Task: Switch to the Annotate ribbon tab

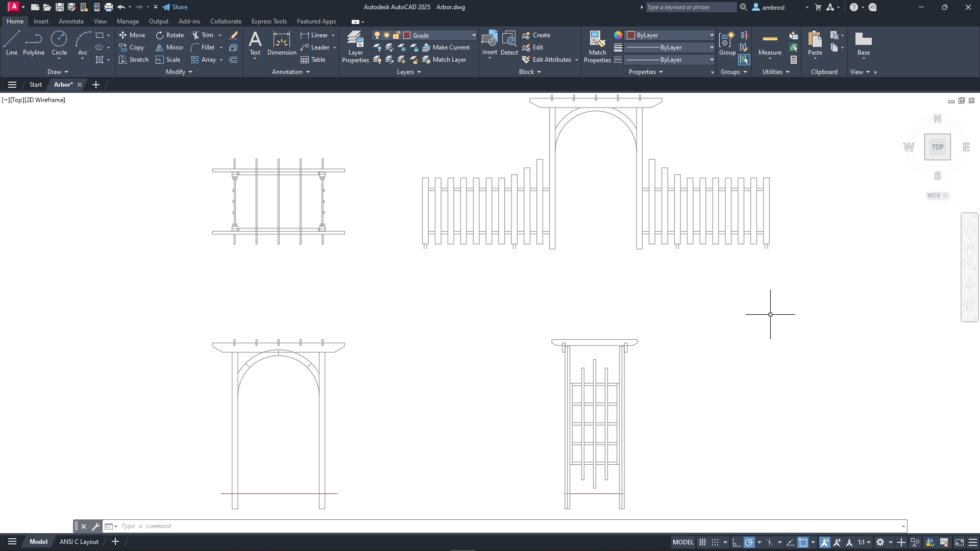Action: coord(71,21)
